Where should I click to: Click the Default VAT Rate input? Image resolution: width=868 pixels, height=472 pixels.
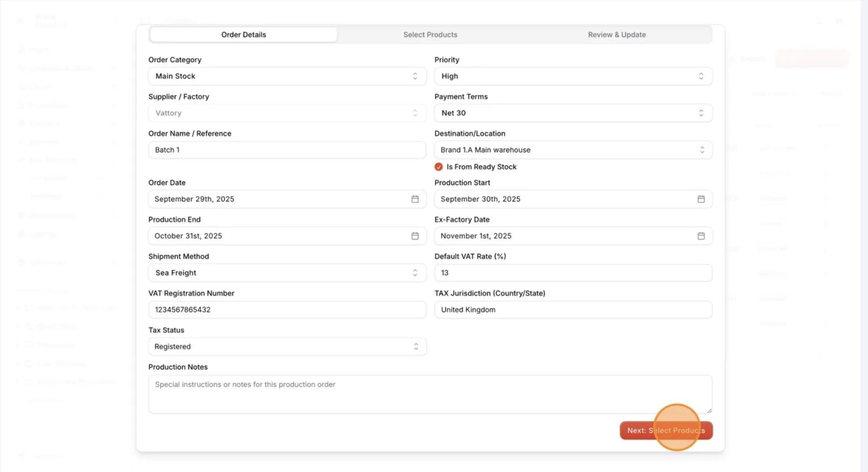tap(573, 273)
